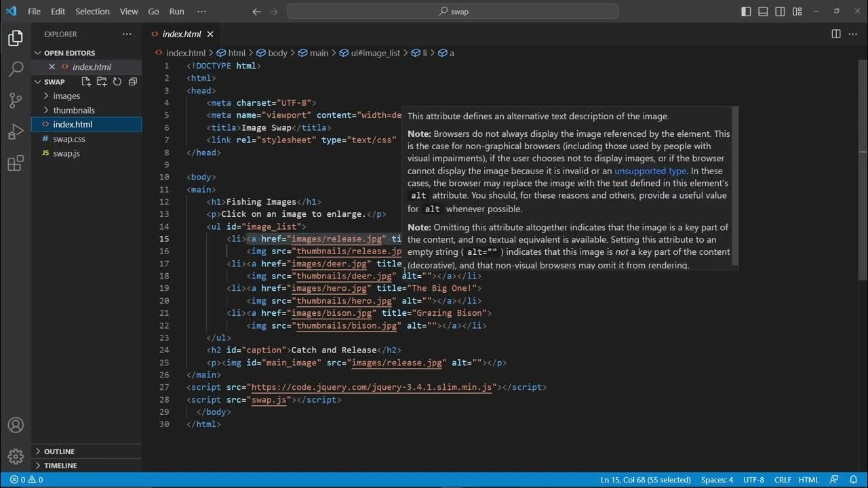Toggle the secondary side bar layout
The height and width of the screenshot is (488, 868).
click(780, 12)
